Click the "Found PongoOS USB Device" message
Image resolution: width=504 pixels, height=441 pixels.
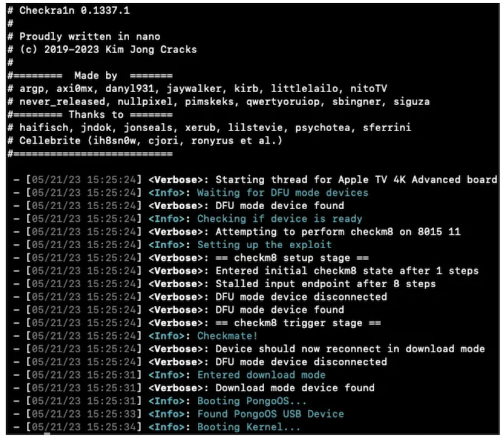pos(270,414)
